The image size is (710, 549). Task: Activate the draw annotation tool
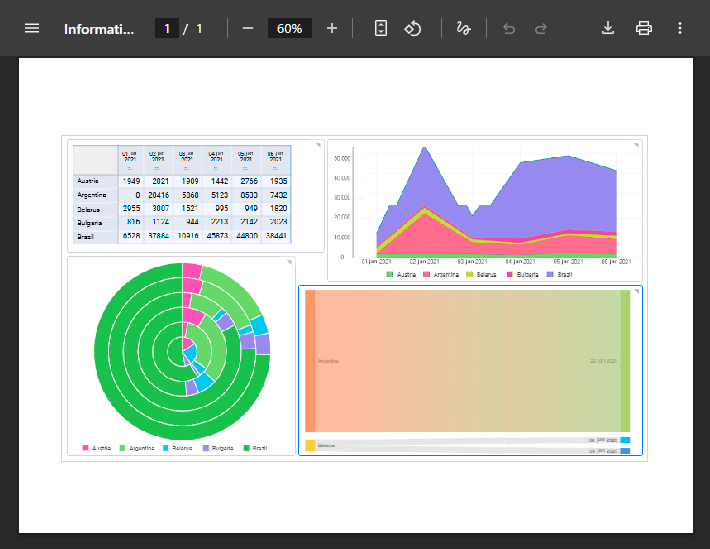463,28
